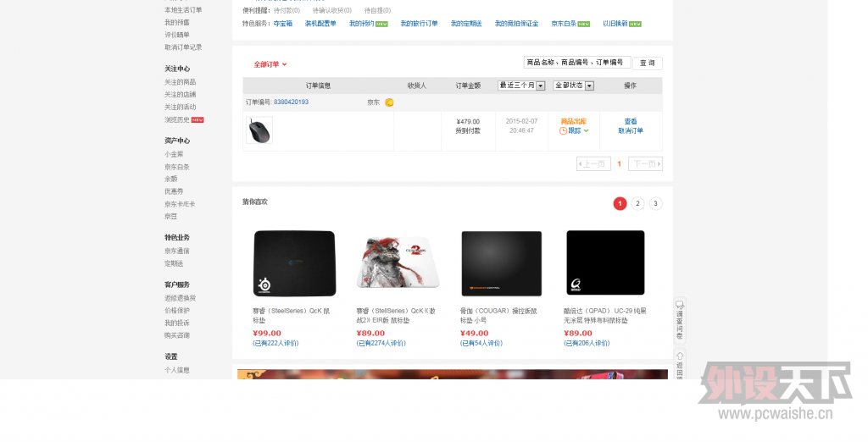Open 取消订单记录 in sidebar
The width and height of the screenshot is (868, 442).
coord(183,47)
